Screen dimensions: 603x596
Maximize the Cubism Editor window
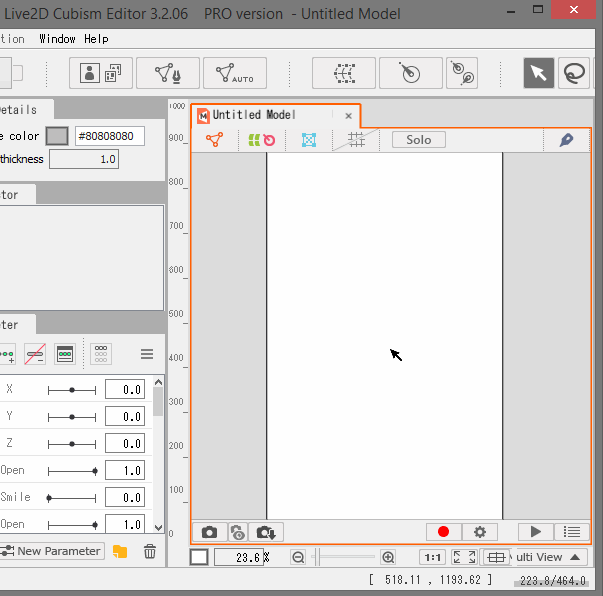(x=538, y=10)
